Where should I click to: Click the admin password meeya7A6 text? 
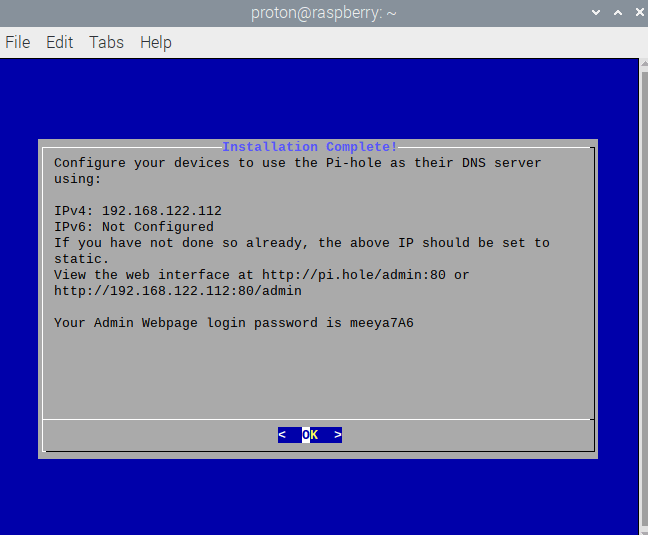point(382,323)
